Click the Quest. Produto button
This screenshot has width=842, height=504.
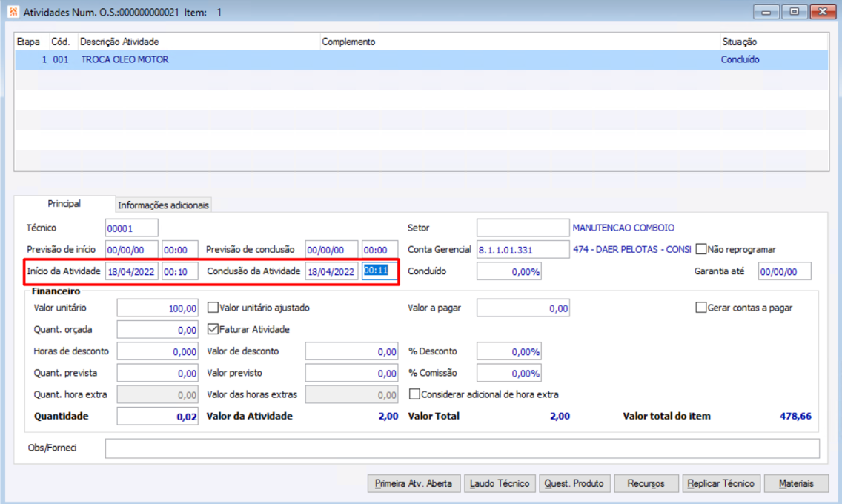(574, 483)
